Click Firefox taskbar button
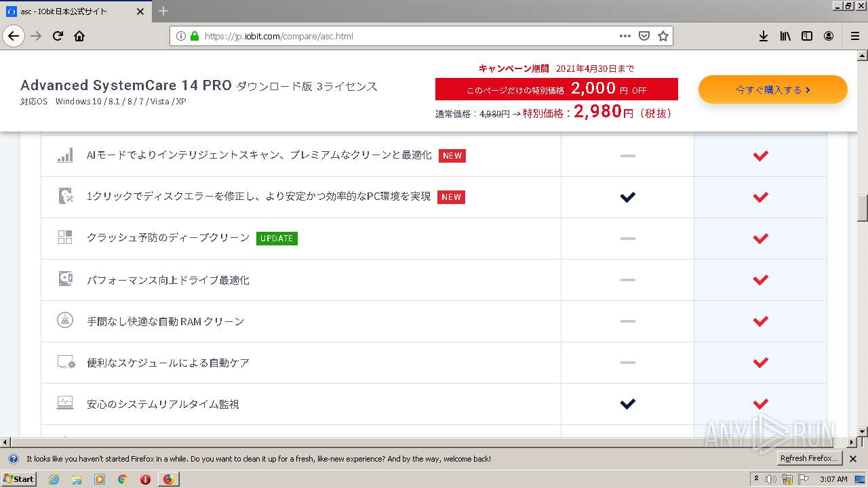This screenshot has width=868, height=488. tap(168, 479)
